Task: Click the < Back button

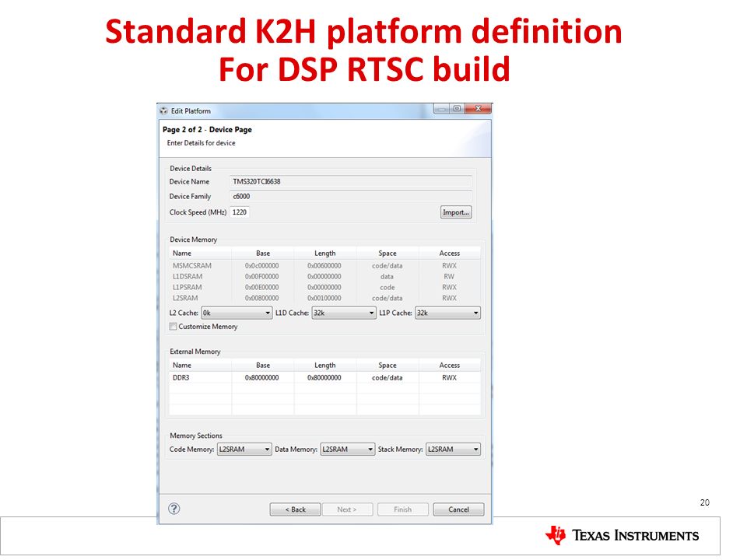Action: [295, 509]
